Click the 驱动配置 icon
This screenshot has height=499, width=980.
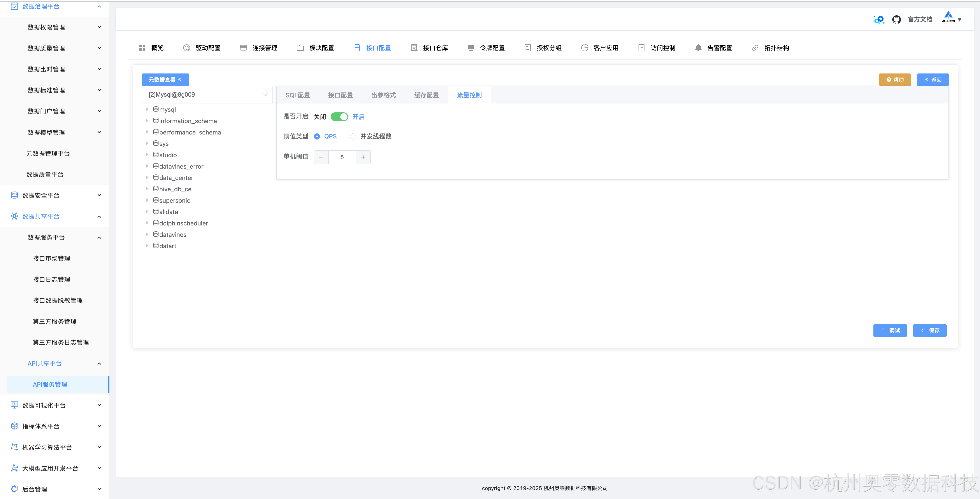186,48
